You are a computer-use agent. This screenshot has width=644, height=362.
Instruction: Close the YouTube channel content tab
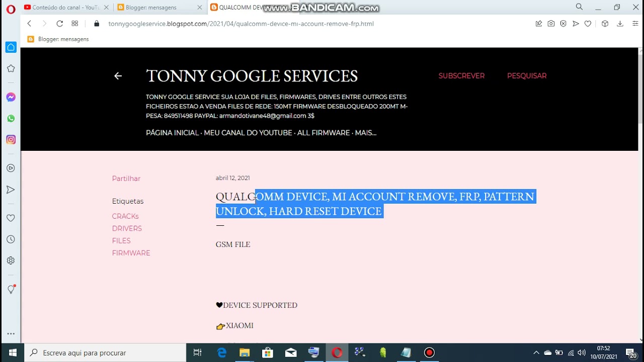point(106,8)
